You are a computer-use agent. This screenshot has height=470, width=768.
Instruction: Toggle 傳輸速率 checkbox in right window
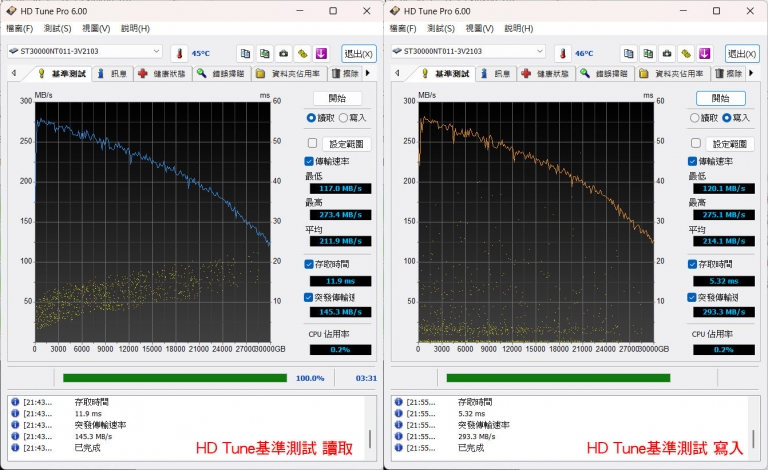pos(692,161)
